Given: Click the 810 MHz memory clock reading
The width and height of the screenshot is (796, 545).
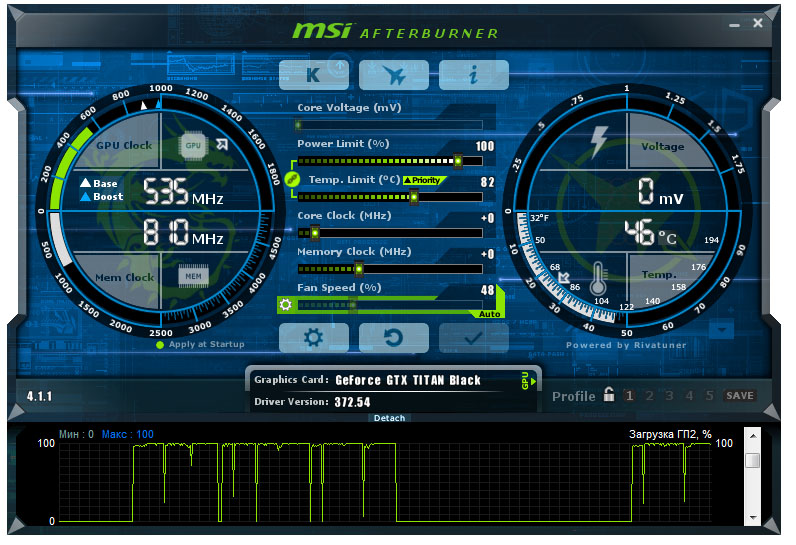Looking at the screenshot, I should point(183,232).
